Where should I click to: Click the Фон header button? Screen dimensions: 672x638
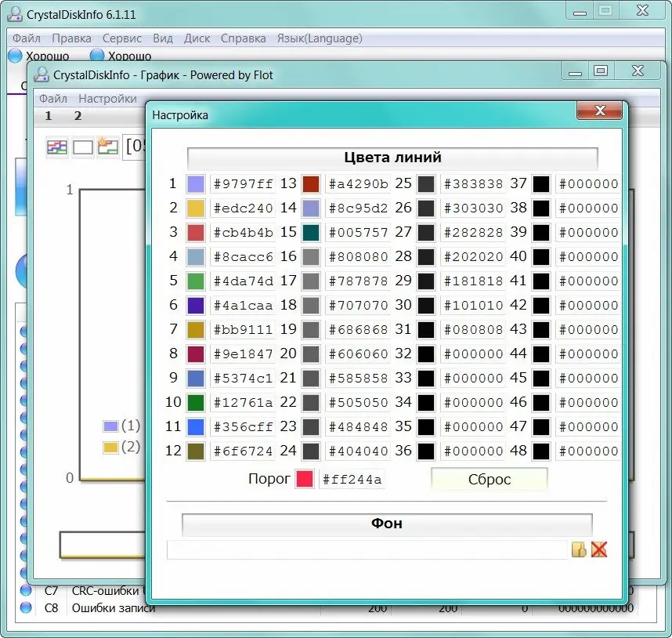coord(387,524)
